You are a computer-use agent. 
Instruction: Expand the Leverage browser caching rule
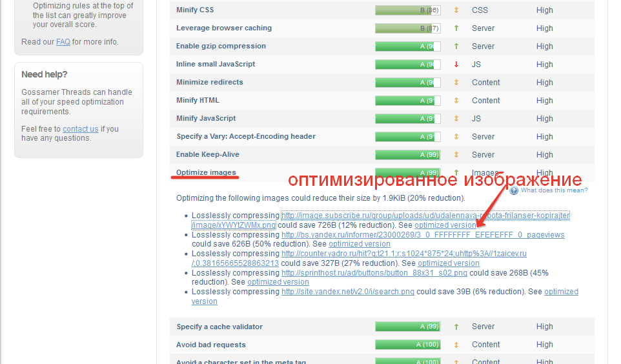(223, 28)
